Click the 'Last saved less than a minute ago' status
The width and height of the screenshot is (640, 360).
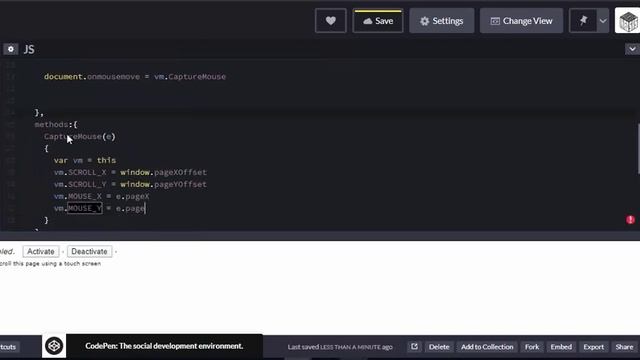click(x=340, y=347)
